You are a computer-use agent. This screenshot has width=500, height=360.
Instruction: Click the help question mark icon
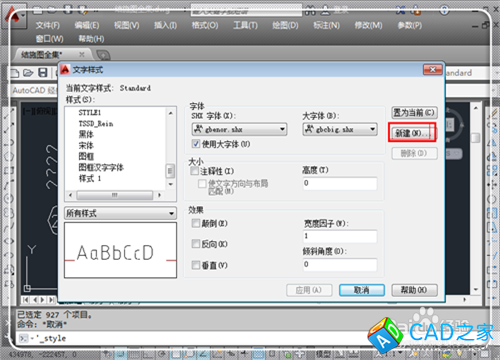pos(444,10)
